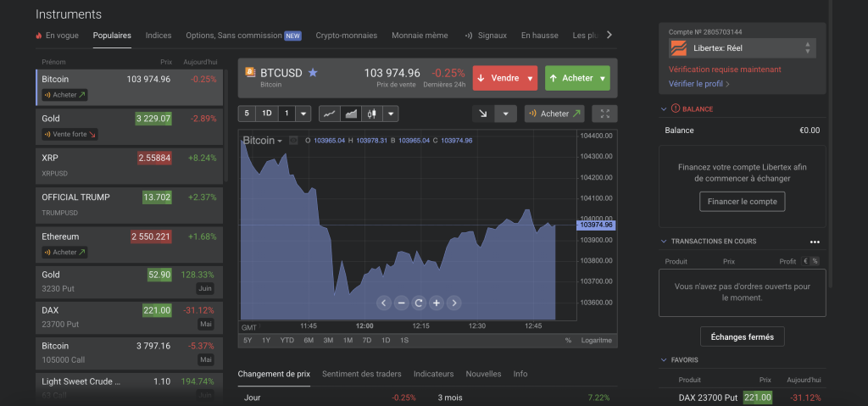This screenshot has width=868, height=406.
Task: Collapse the Favoris section
Action: (x=664, y=360)
